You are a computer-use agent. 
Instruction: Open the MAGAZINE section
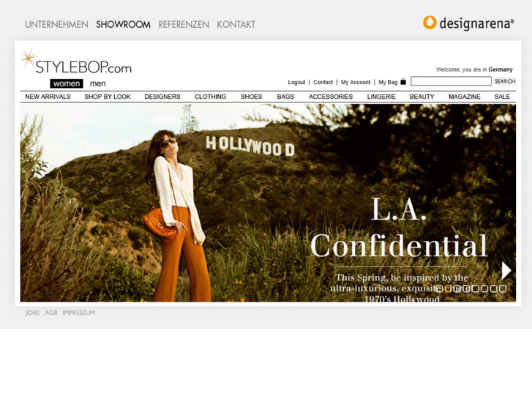click(x=465, y=97)
